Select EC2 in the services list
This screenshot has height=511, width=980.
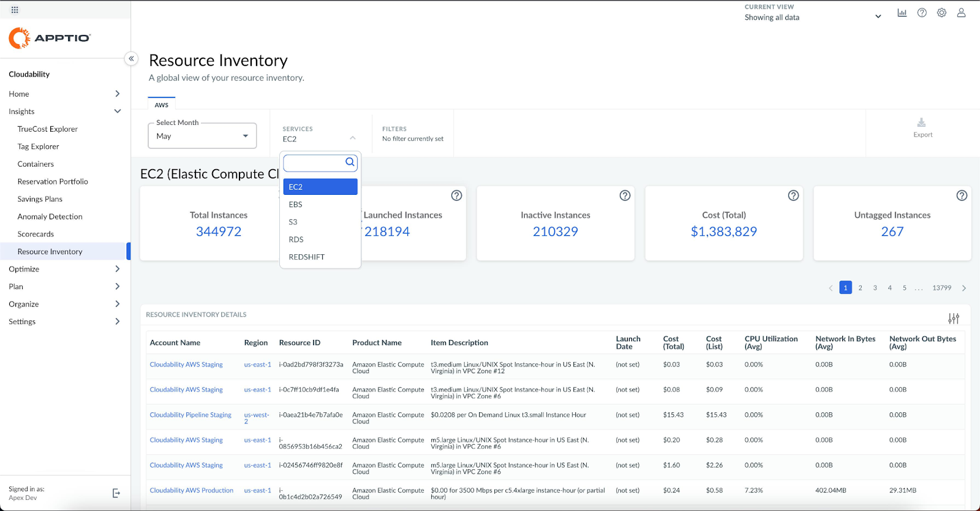(320, 187)
